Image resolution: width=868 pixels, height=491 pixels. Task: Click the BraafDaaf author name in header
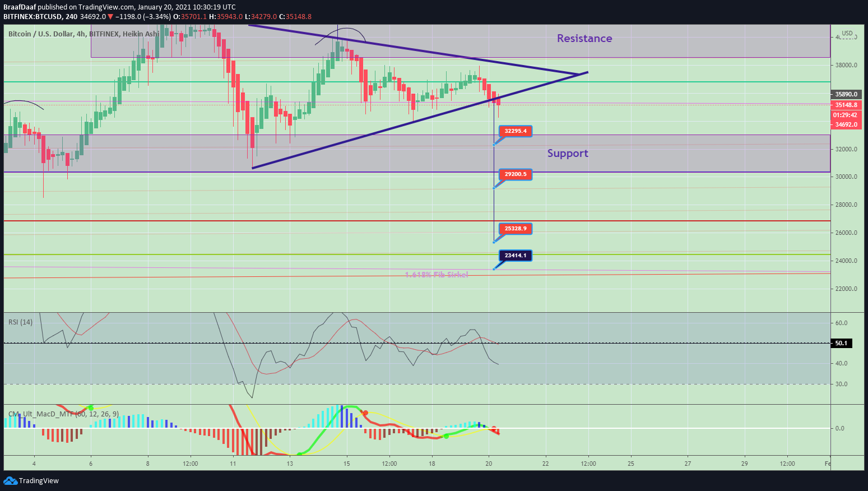point(20,7)
